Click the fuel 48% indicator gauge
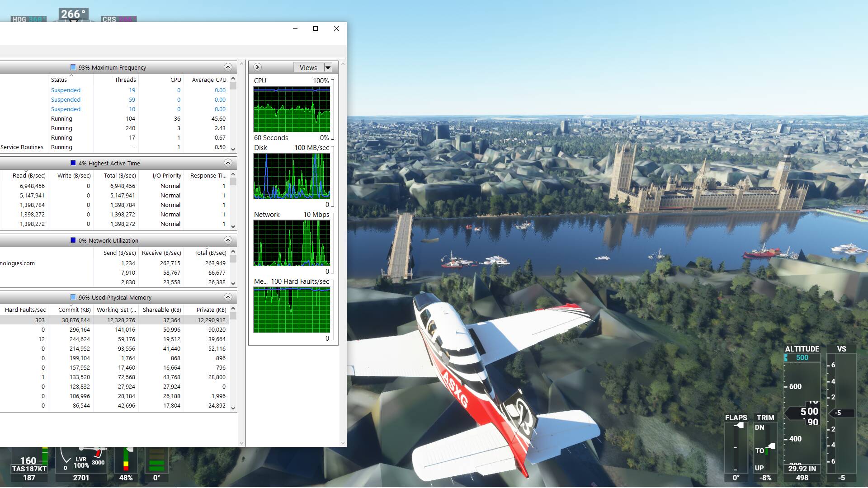868x488 pixels. [x=126, y=465]
